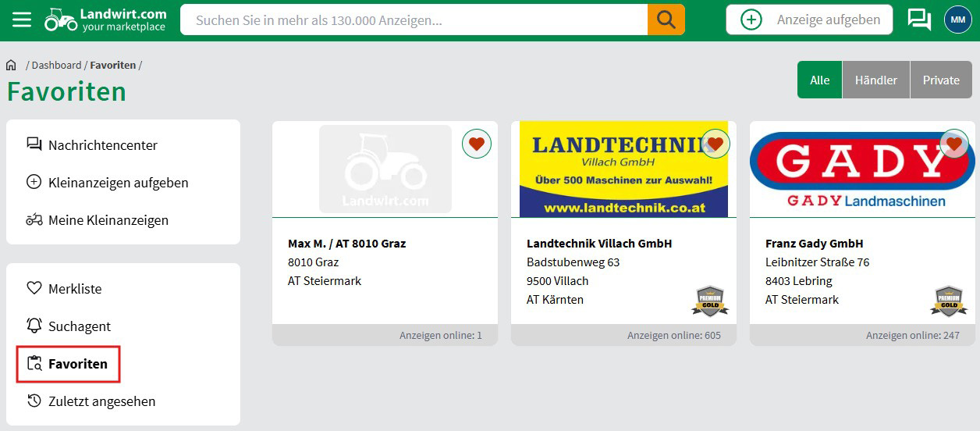Click Premium Gold badge on Franz Gady card
Image resolution: width=980 pixels, height=431 pixels.
pos(949,301)
